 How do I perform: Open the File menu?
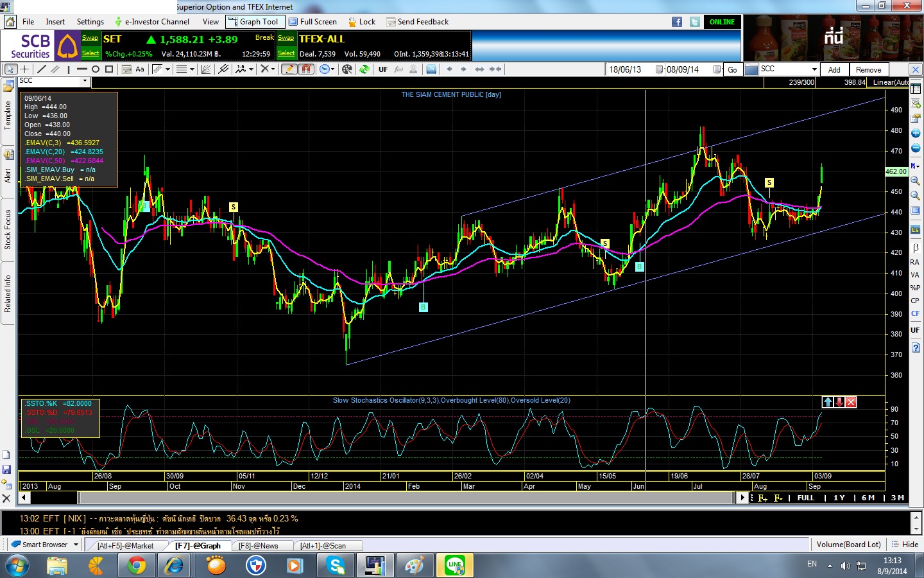point(28,22)
